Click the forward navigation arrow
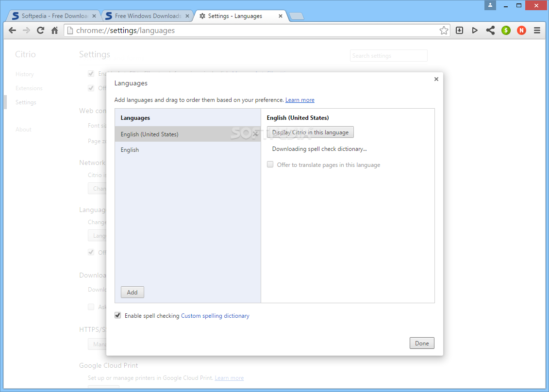The height and width of the screenshot is (392, 549). pyautogui.click(x=26, y=31)
